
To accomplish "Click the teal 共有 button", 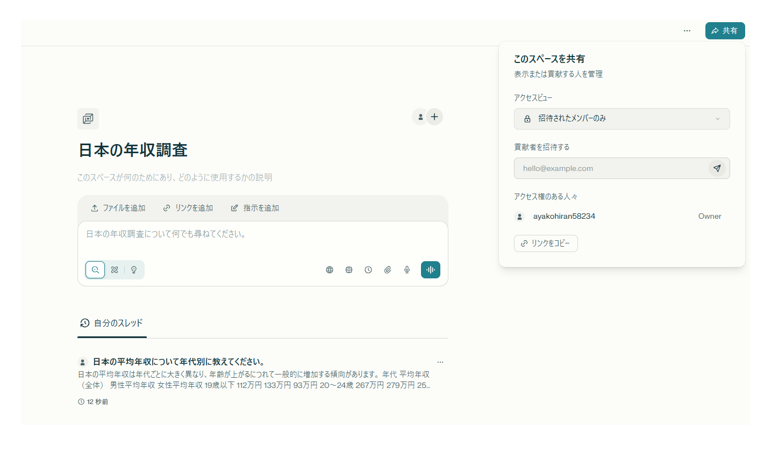I will point(724,31).
